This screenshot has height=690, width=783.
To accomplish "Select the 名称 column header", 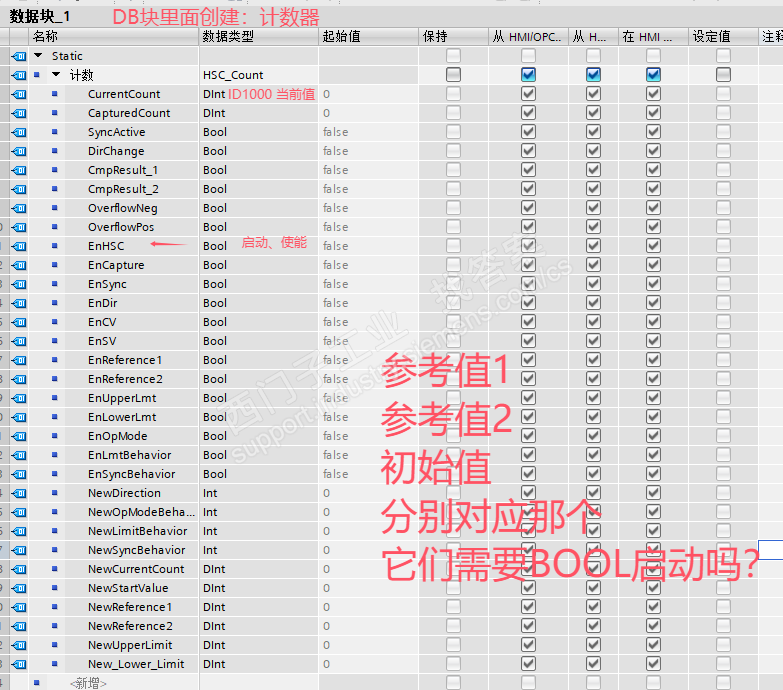I will [x=114, y=36].
